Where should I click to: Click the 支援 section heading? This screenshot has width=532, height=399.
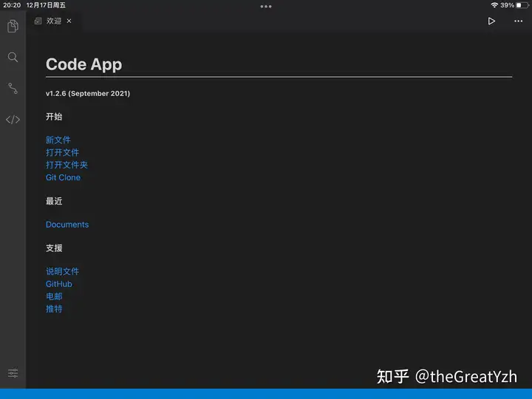click(x=54, y=248)
